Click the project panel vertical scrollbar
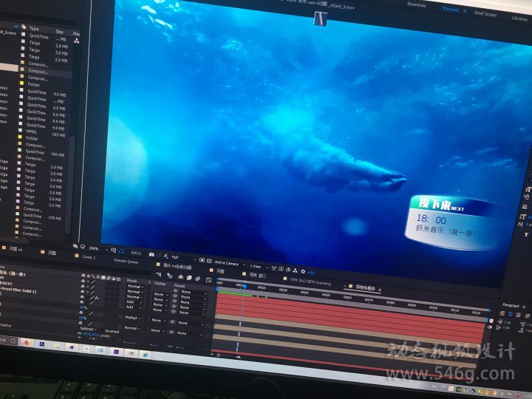This screenshot has height=399, width=532. point(72,183)
